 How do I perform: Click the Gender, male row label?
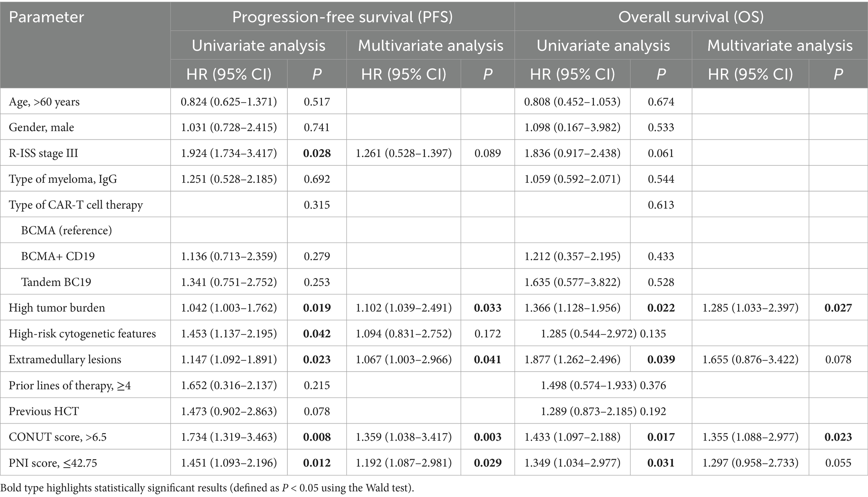tap(41, 127)
